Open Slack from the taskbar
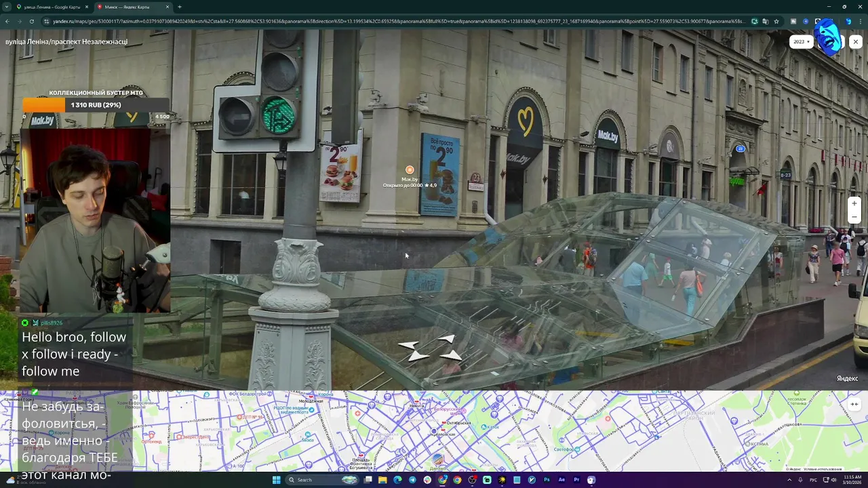This screenshot has width=868, height=488. pyautogui.click(x=427, y=480)
